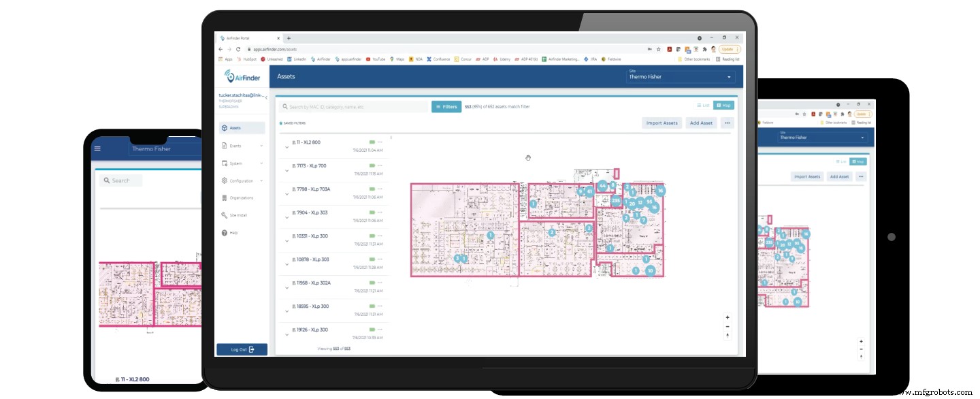This screenshot has height=399, width=980.
Task: Click the Import Assets button
Action: point(661,123)
